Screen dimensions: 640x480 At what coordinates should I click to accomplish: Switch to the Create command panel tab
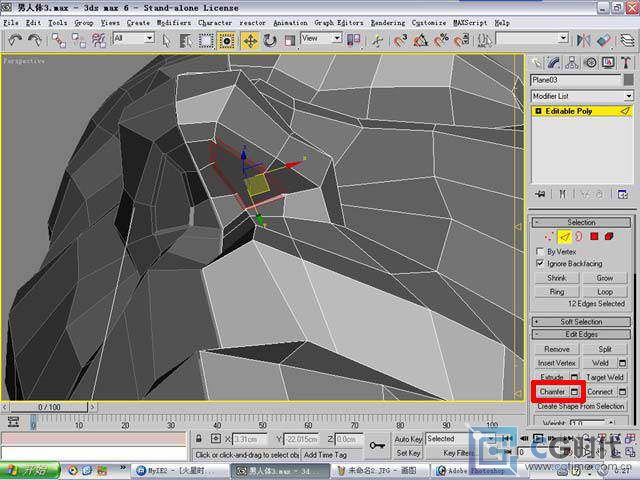point(536,63)
